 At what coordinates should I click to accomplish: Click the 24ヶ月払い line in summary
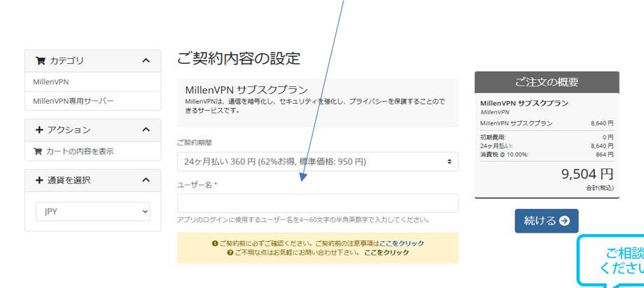pyautogui.click(x=547, y=146)
